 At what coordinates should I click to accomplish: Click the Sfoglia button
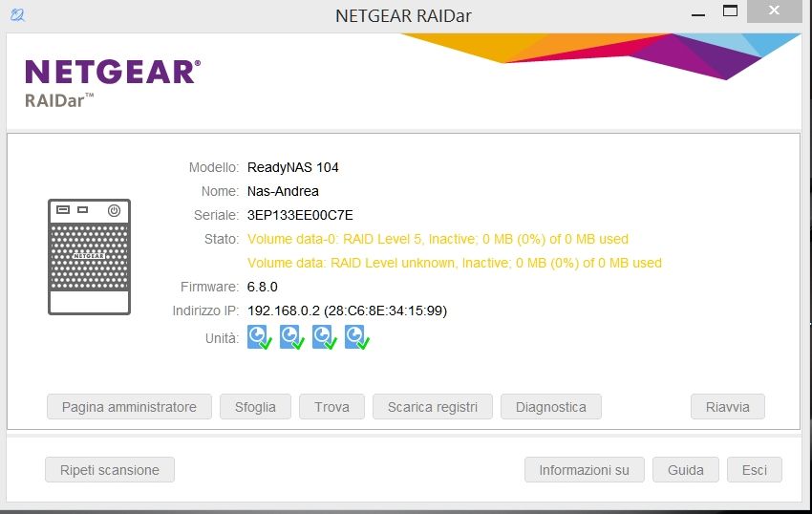255,407
